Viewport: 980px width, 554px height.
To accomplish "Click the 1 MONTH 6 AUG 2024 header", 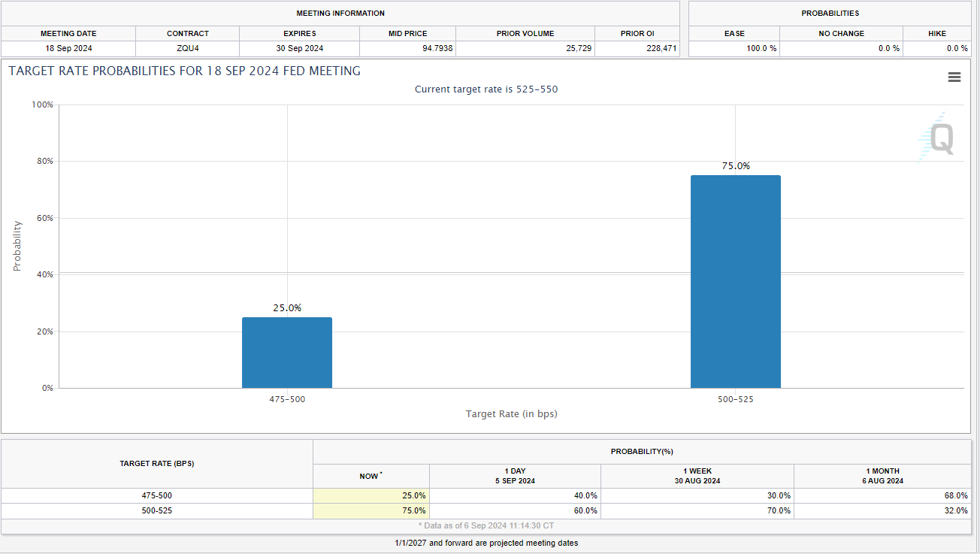I will click(x=882, y=476).
